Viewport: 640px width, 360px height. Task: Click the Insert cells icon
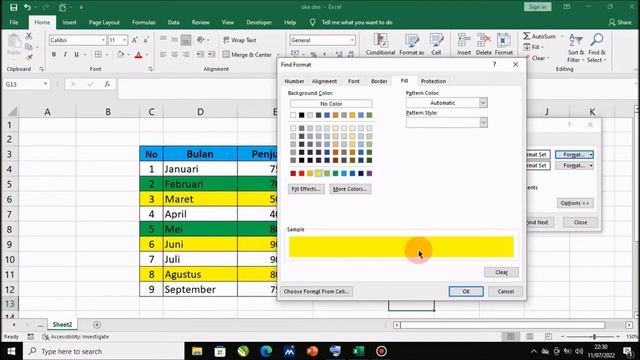pos(464,44)
